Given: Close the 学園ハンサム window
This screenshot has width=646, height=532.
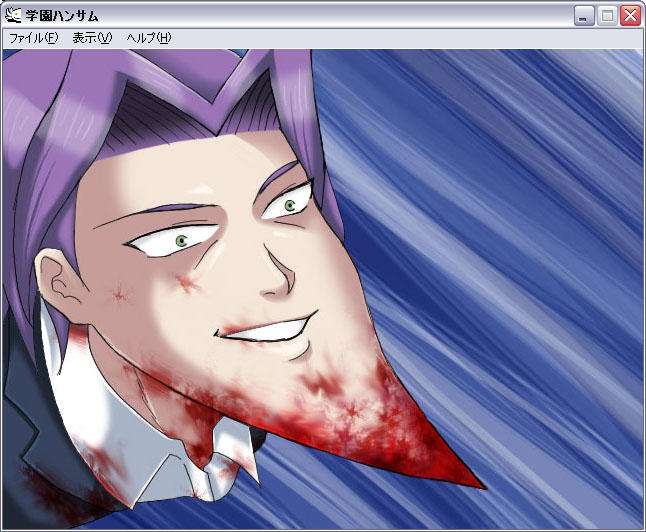Looking at the screenshot, I should [x=630, y=16].
